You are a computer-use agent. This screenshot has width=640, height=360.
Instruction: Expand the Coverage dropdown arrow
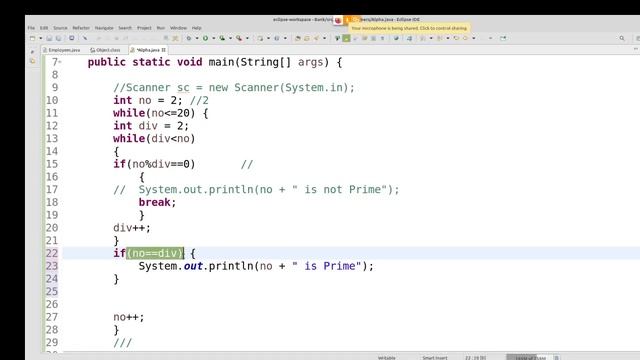coord(230,38)
